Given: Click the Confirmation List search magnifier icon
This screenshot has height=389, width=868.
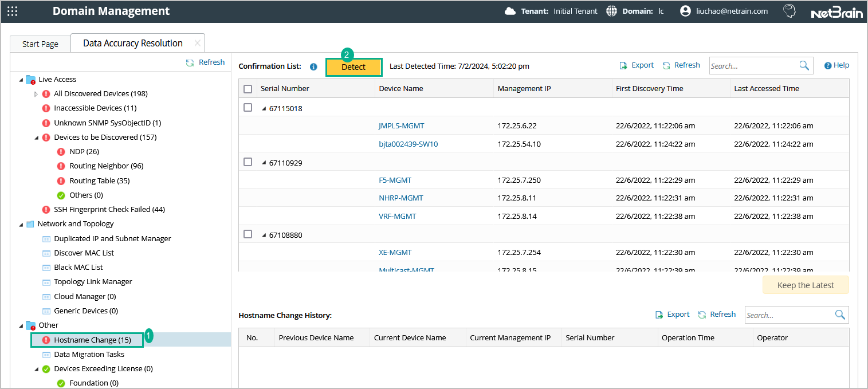Looking at the screenshot, I should [804, 65].
